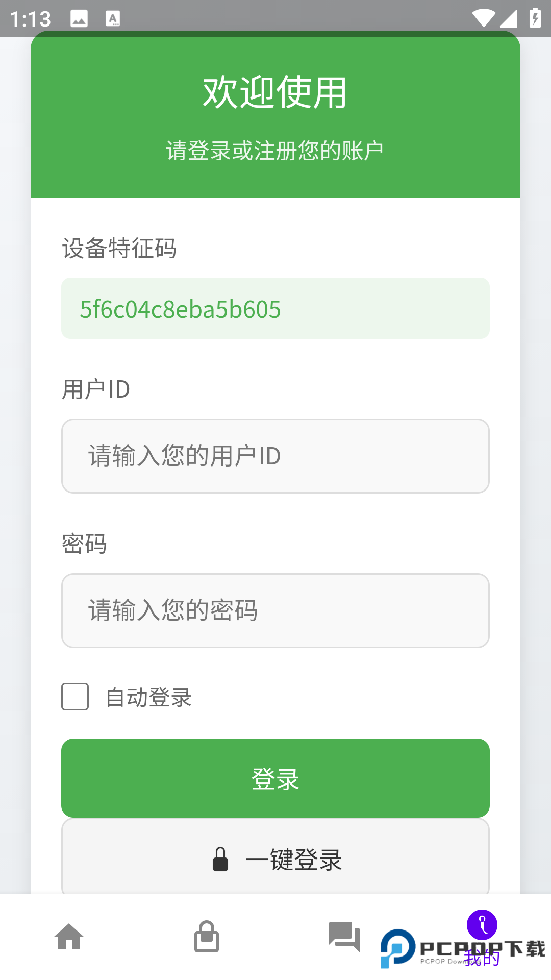Image resolution: width=551 pixels, height=980 pixels.
Task: Tap the status bar clock showing 1:13
Action: pyautogui.click(x=31, y=19)
